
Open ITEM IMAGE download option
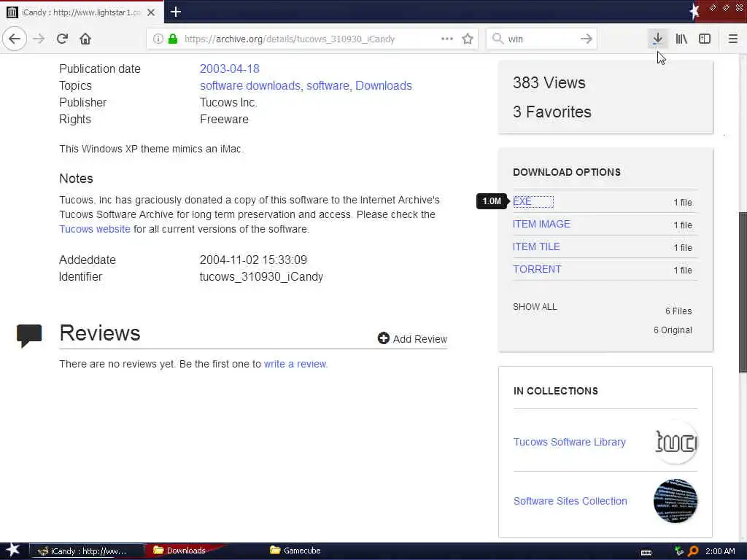click(541, 224)
